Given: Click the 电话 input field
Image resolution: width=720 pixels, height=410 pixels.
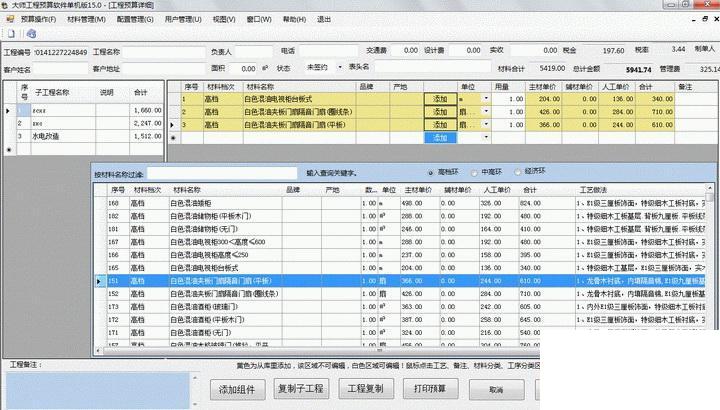Looking at the screenshot, I should click(x=328, y=51).
